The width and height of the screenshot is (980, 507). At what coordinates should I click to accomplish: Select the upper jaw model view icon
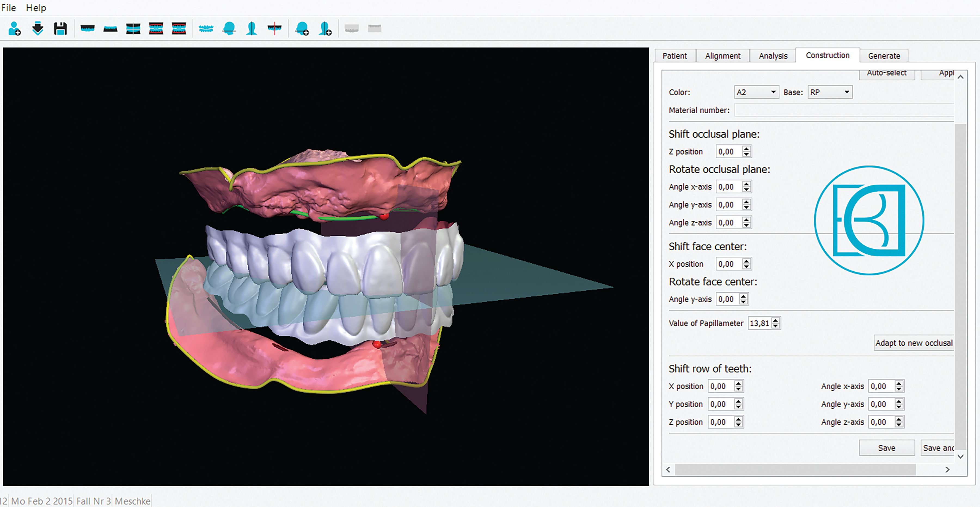(x=87, y=29)
